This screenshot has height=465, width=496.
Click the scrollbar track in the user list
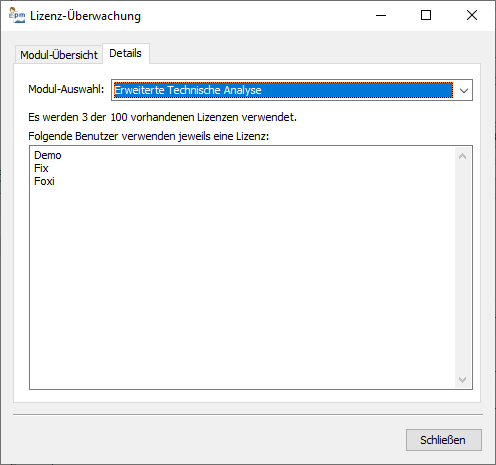click(462, 267)
